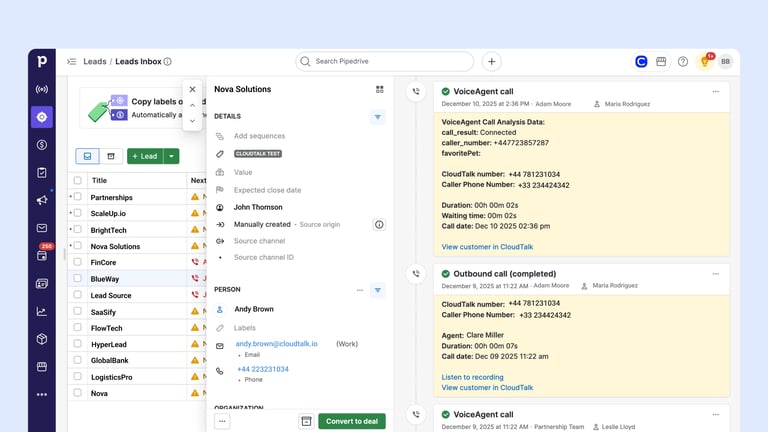Image resolution: width=768 pixels, height=432 pixels.
Task: Open the BB user avatar menu
Action: pos(725,61)
